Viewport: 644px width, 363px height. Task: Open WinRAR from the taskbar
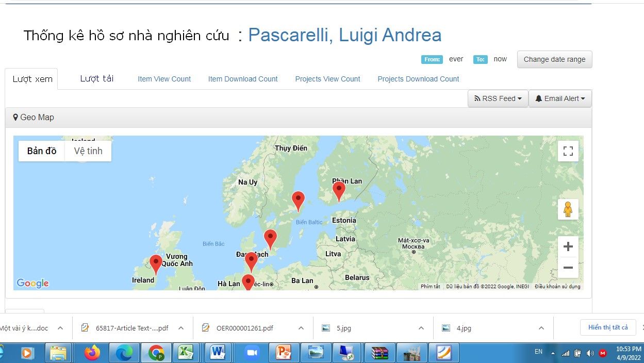379,353
